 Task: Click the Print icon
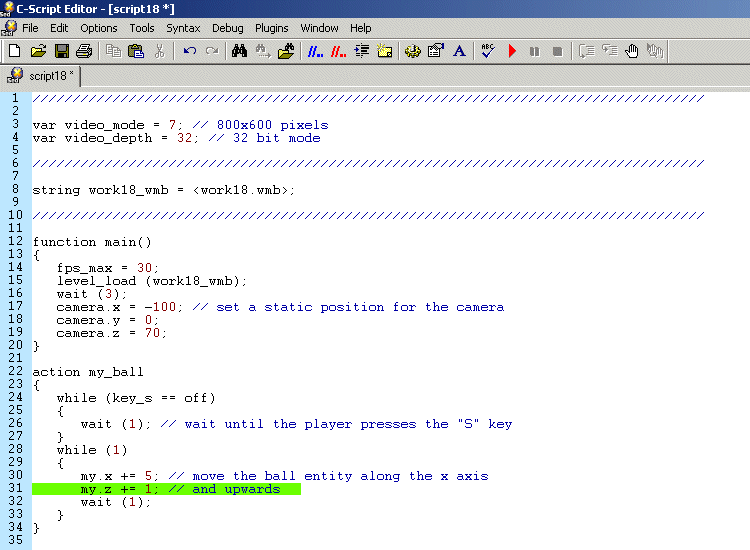pyautogui.click(x=84, y=50)
